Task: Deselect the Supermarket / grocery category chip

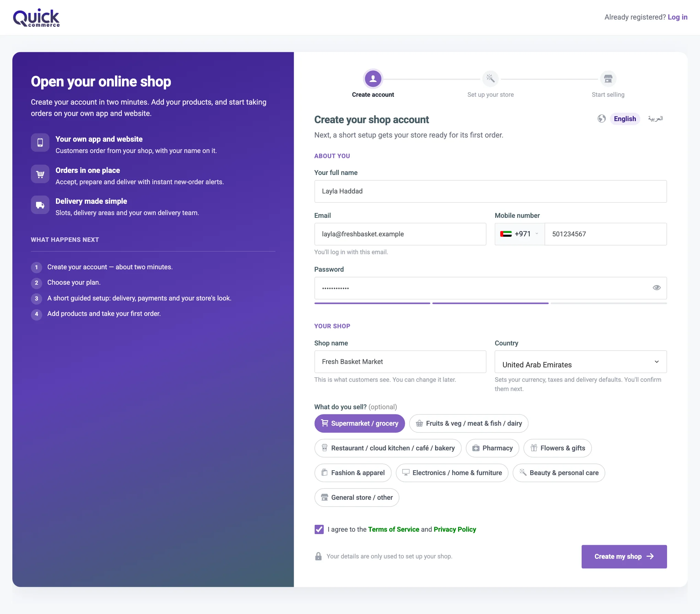Action: pos(359,423)
